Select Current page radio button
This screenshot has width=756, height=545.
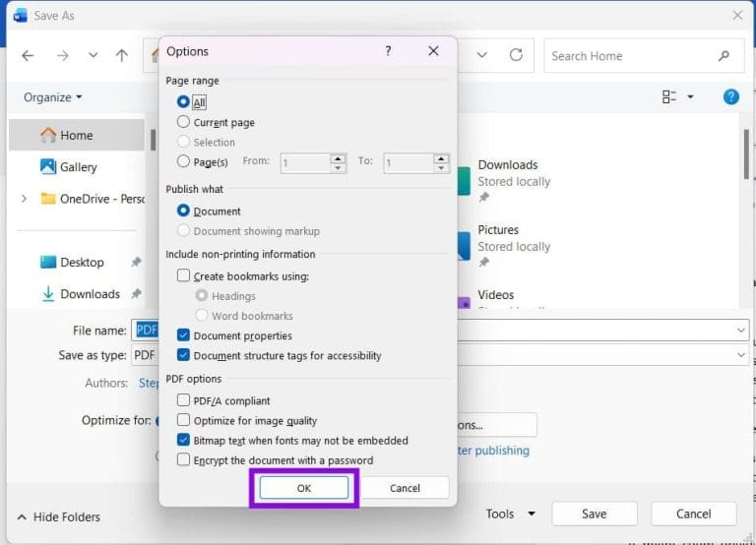click(183, 122)
